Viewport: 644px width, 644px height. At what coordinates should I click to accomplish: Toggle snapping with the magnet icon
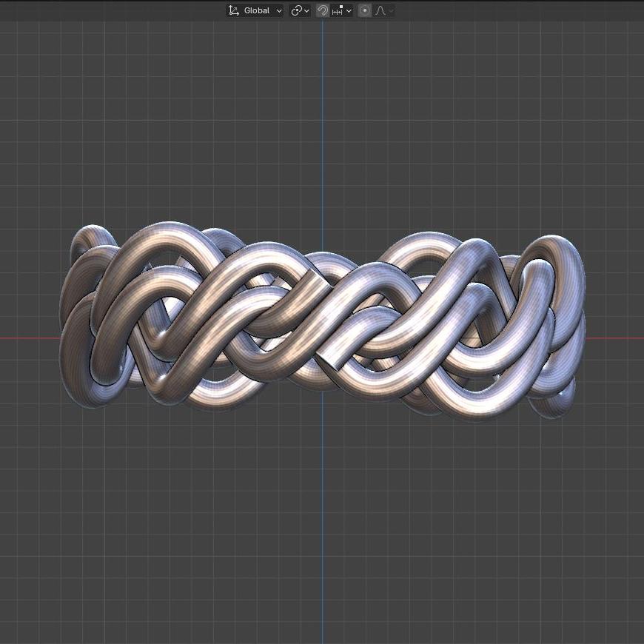[323, 10]
